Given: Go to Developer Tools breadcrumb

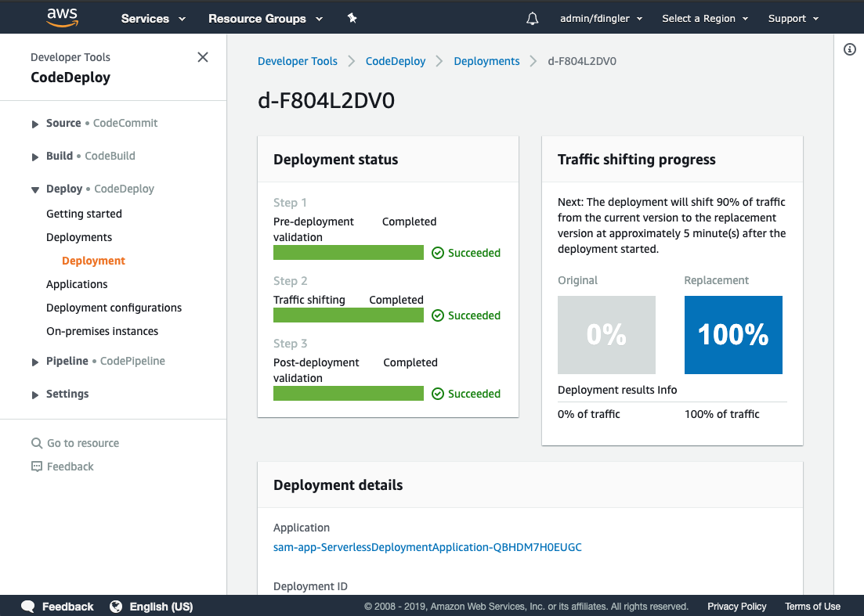Looking at the screenshot, I should [297, 61].
